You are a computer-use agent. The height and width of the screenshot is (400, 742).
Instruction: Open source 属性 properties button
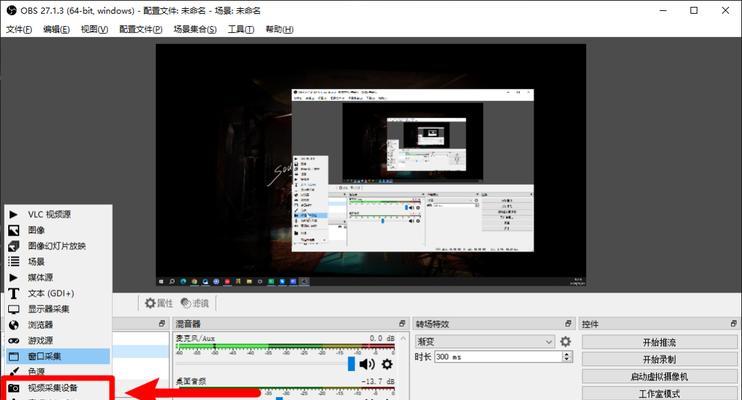click(159, 303)
